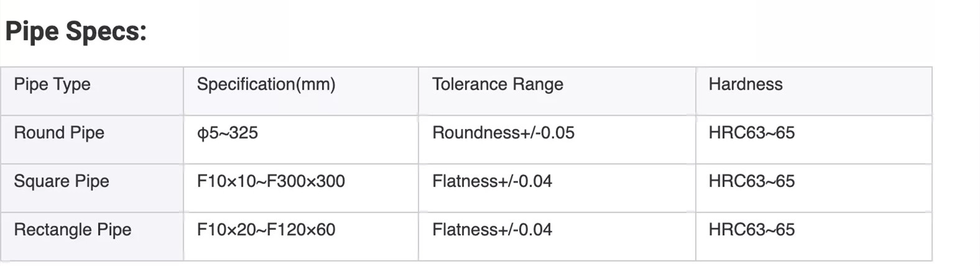Click the word Specs in the heading
This screenshot has width=980, height=266.
click(106, 31)
